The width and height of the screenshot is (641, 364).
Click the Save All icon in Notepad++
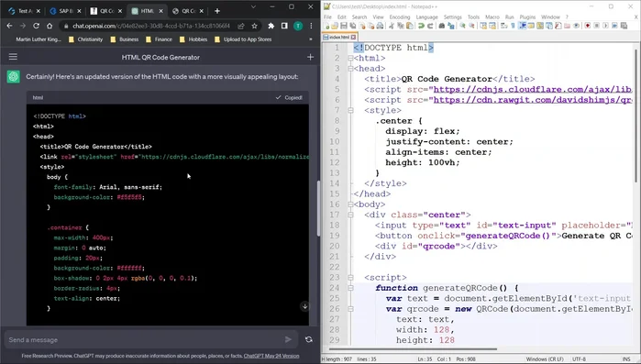pos(353,26)
